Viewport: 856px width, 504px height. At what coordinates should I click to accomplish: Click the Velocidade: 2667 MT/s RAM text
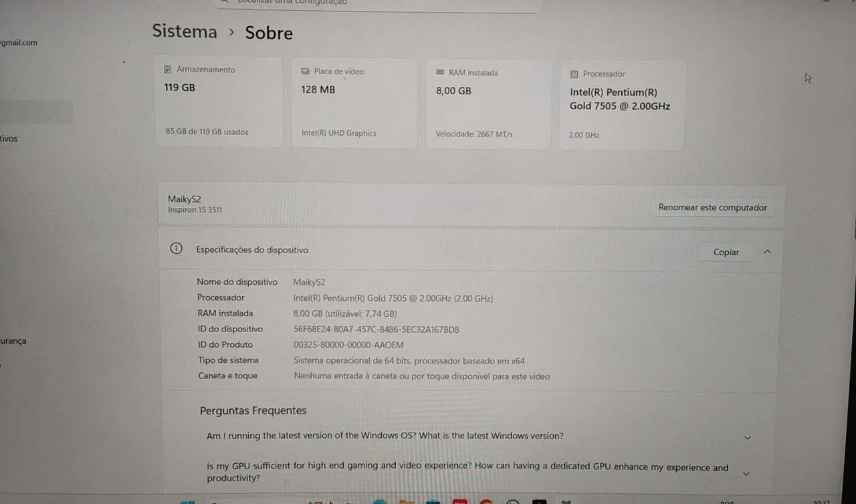[x=474, y=134]
